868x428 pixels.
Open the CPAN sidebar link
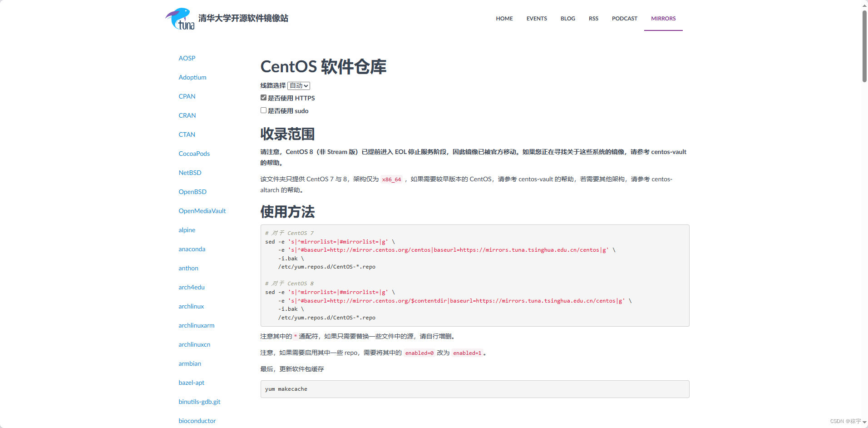click(x=187, y=96)
